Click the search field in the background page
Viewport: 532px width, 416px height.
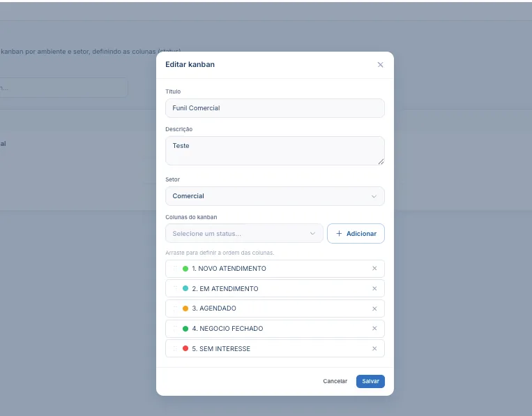tap(63, 88)
